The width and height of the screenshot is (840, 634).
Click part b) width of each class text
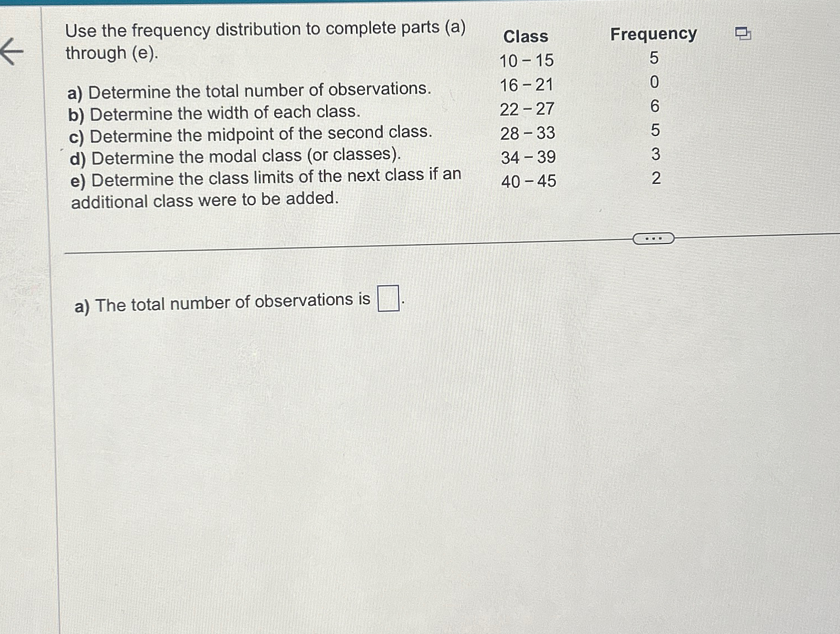coord(214,113)
